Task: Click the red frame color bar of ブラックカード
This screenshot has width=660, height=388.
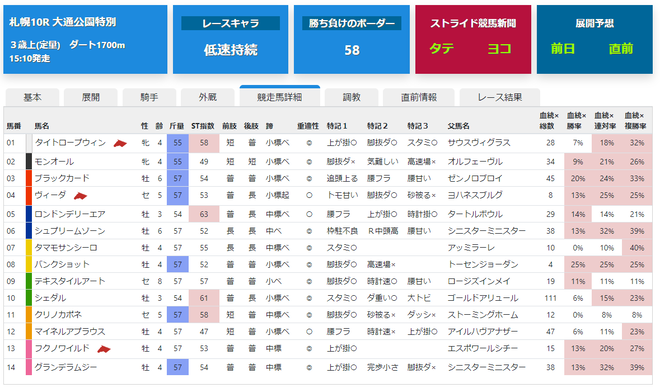Action: click(x=29, y=178)
